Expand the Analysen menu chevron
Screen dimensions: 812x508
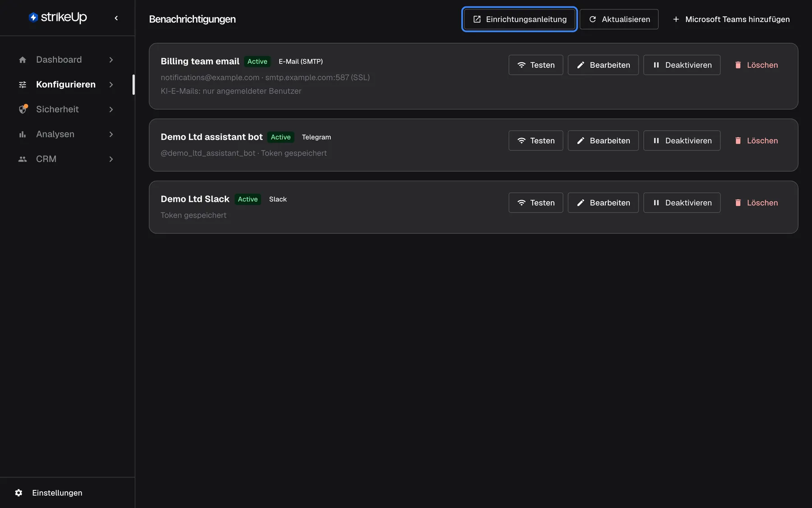click(x=111, y=134)
